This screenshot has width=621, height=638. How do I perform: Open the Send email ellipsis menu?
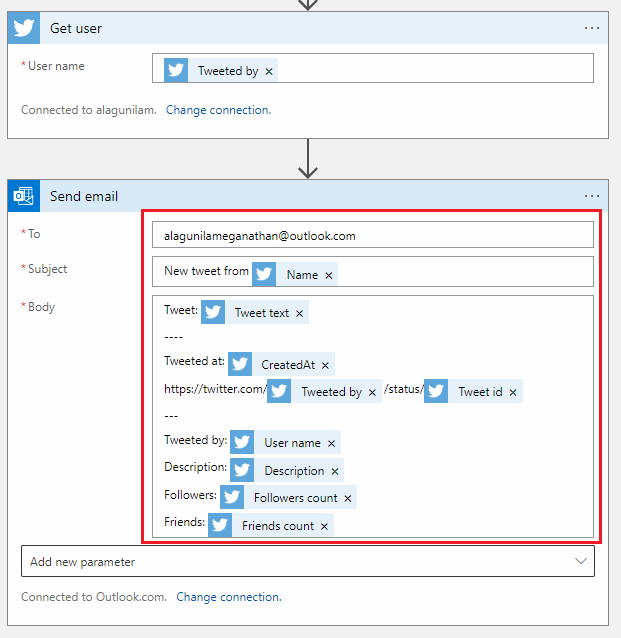(592, 196)
